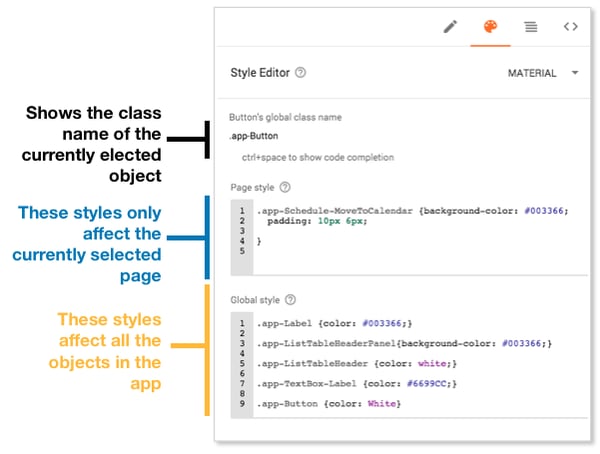600x454 pixels.
Task: Click the ctrl+space code completion hint
Action: coord(318,157)
